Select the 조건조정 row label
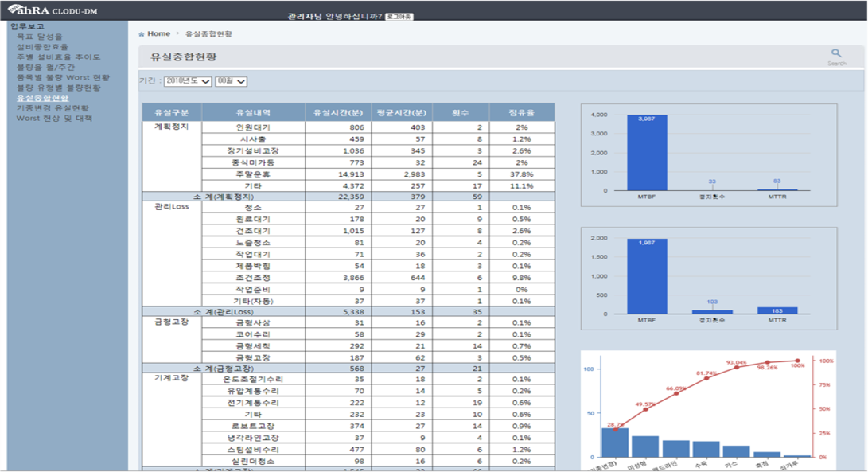This screenshot has height=472, width=868. pos(253,278)
